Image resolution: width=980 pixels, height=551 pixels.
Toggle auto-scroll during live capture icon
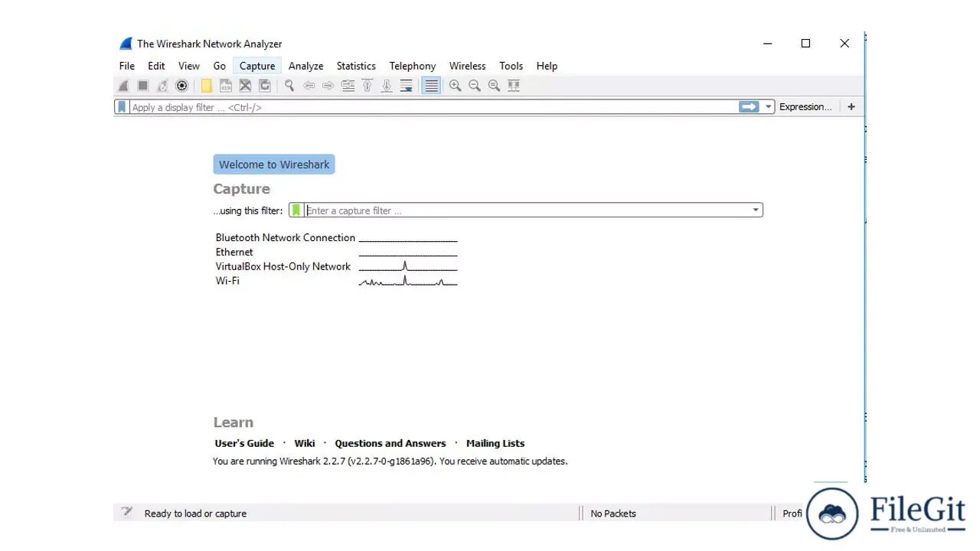[x=407, y=86]
